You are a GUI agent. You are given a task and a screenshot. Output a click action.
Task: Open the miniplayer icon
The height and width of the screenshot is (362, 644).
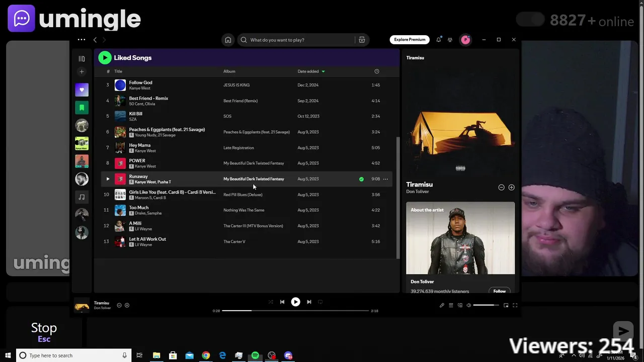pyautogui.click(x=506, y=305)
